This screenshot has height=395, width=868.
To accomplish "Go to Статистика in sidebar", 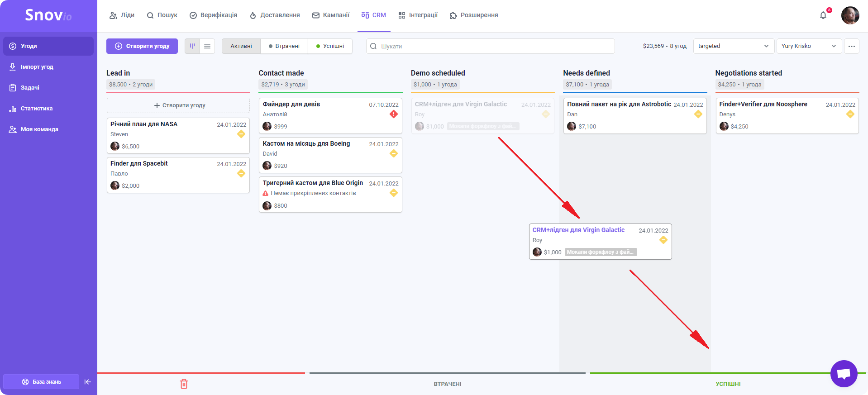I will click(48, 109).
